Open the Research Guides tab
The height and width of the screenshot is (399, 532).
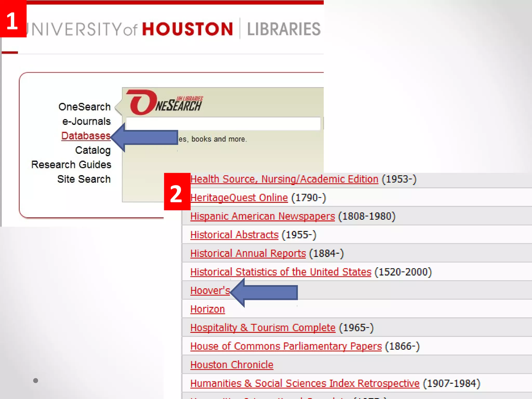pyautogui.click(x=71, y=165)
